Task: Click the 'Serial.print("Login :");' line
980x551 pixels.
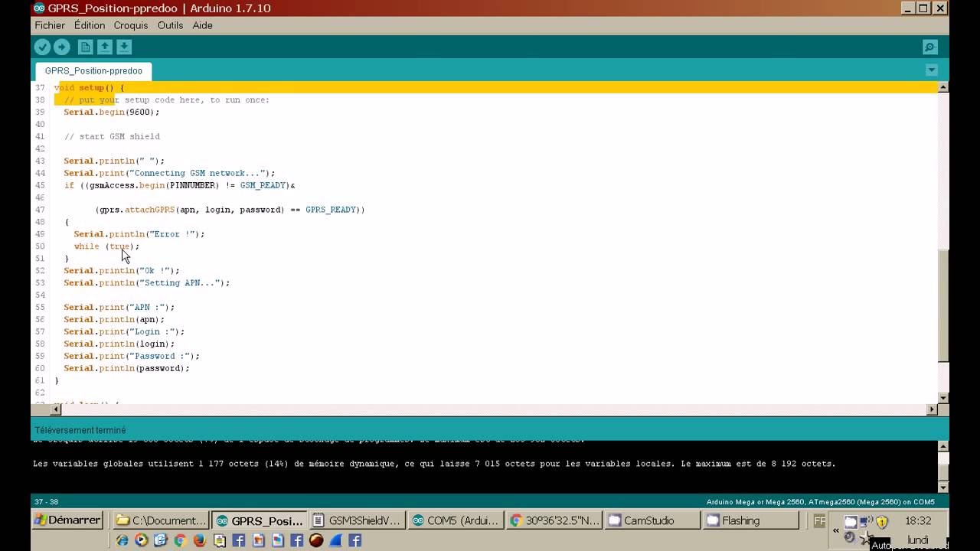Action: (124, 331)
